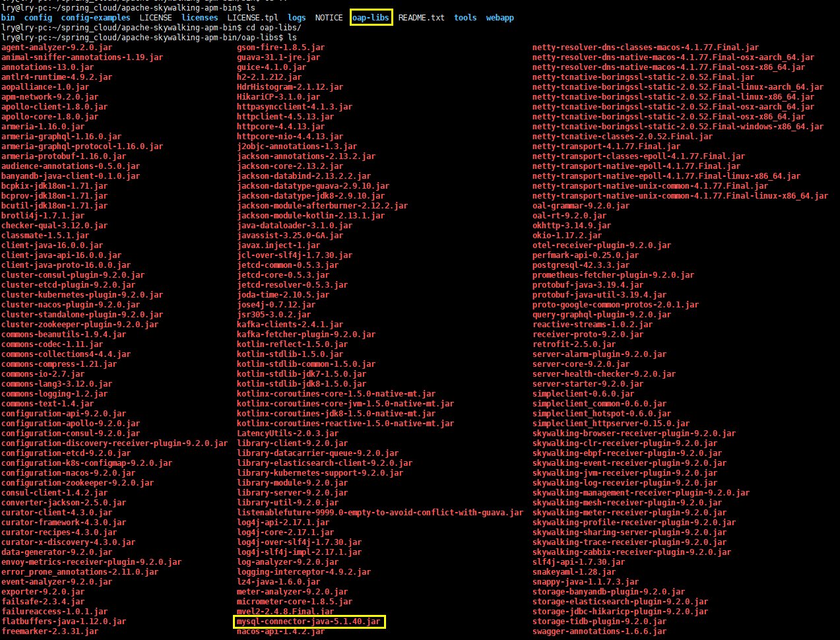Click the oap-libs directory in the first listing
The width and height of the screenshot is (840, 640).
(x=371, y=18)
